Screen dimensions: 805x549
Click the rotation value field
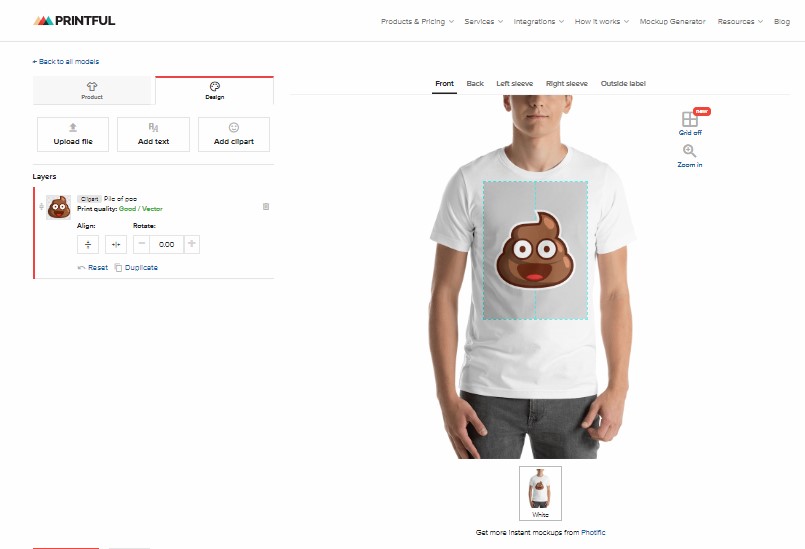pos(166,244)
